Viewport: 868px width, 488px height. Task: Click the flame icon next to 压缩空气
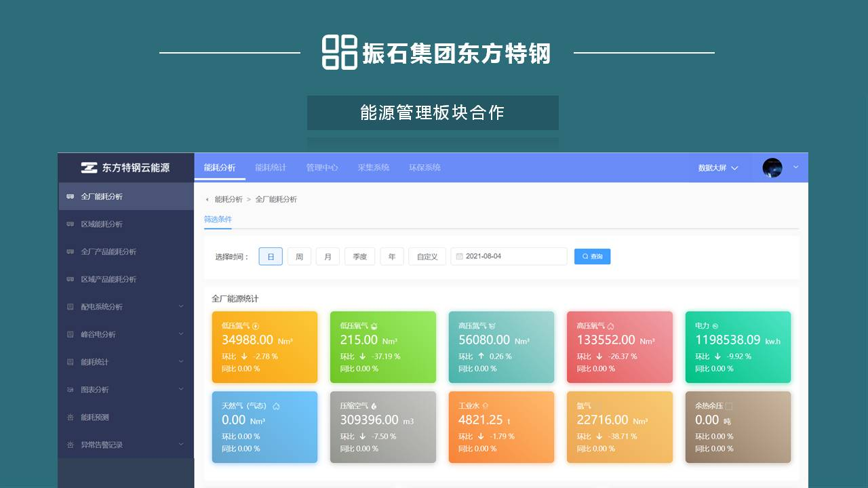(x=374, y=406)
